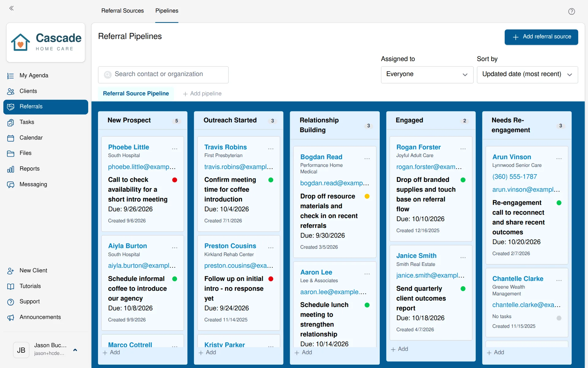Open help question-mark icon top right
This screenshot has height=368, width=588.
pos(571,11)
